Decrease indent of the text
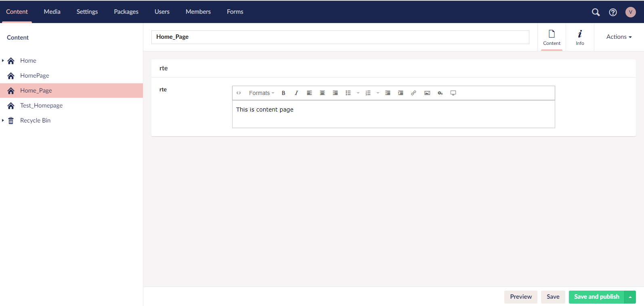Viewport: 644px width, 306px height. pyautogui.click(x=388, y=93)
